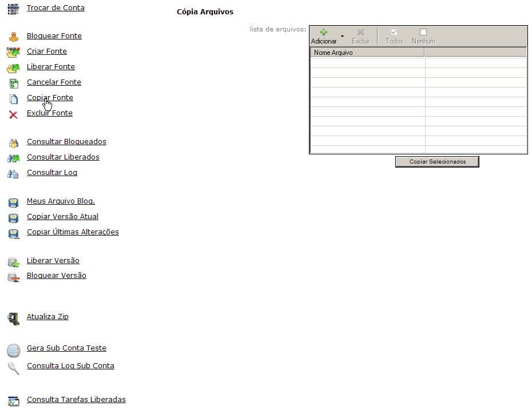
Task: Click the Criar Fonte new icon
Action: click(13, 52)
